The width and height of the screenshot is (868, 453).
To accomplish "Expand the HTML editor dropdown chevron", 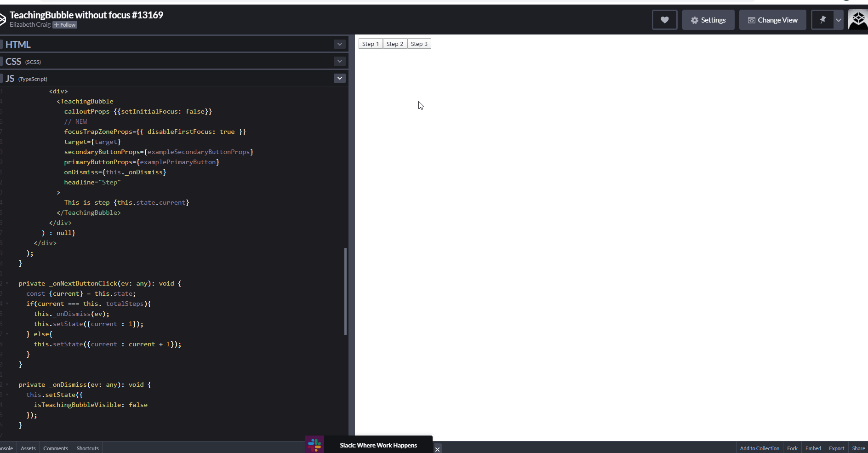I will tap(339, 44).
